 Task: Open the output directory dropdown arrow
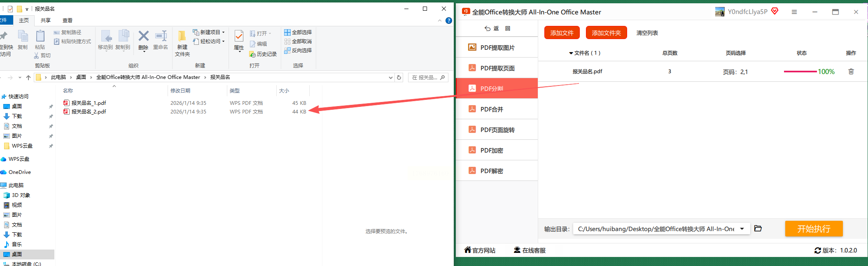742,229
